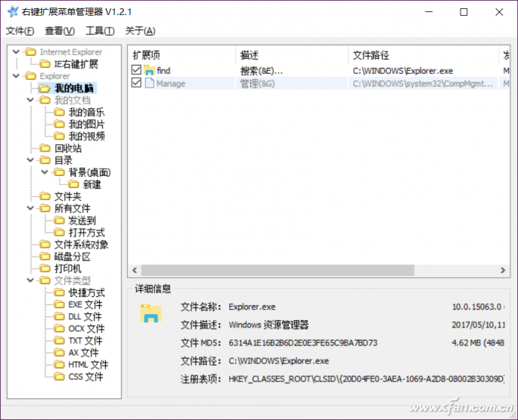The image size is (518, 420).
Task: Open the 工具(T) menu
Action: point(100,31)
